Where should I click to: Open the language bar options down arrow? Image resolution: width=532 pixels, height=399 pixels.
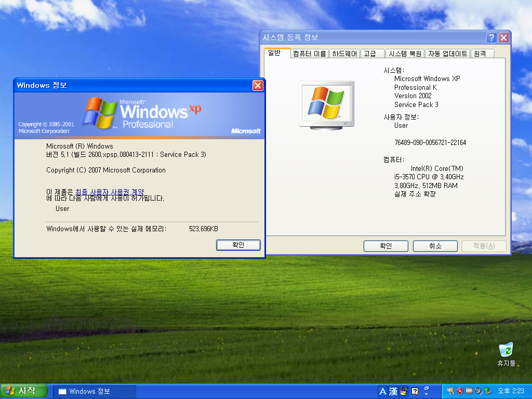point(427,394)
